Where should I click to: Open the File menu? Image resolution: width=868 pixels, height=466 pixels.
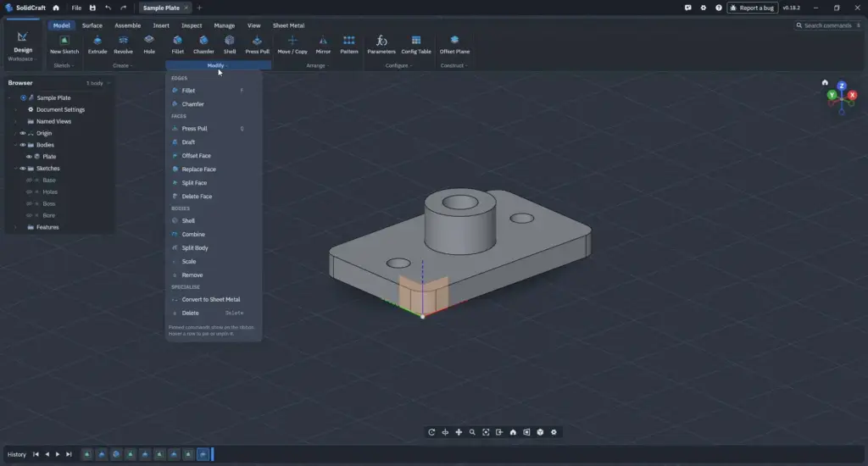tap(76, 8)
